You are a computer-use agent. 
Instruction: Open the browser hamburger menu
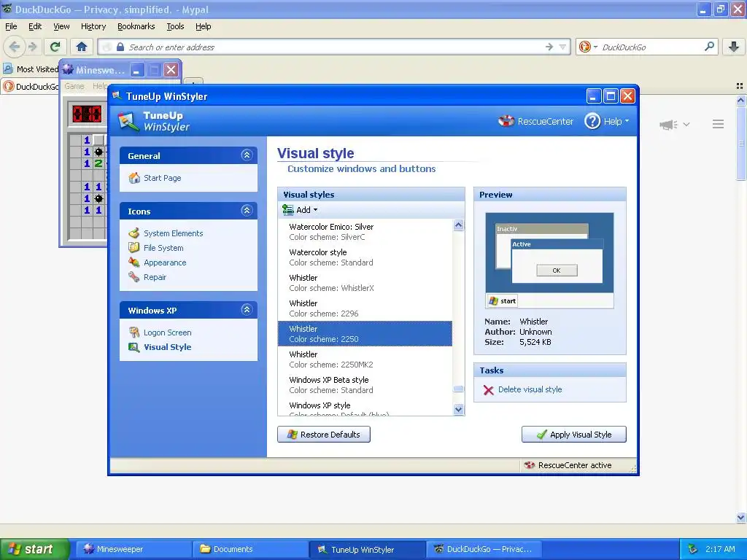click(x=718, y=124)
